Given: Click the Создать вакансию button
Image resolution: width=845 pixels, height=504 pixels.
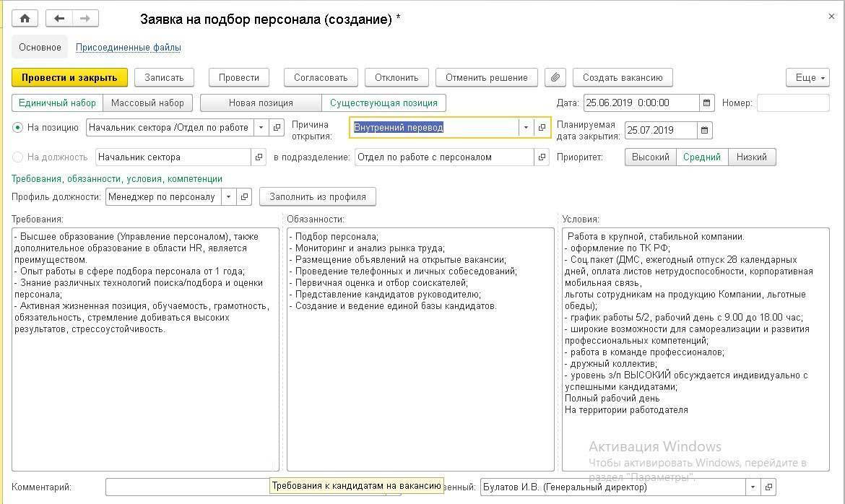Looking at the screenshot, I should point(623,77).
